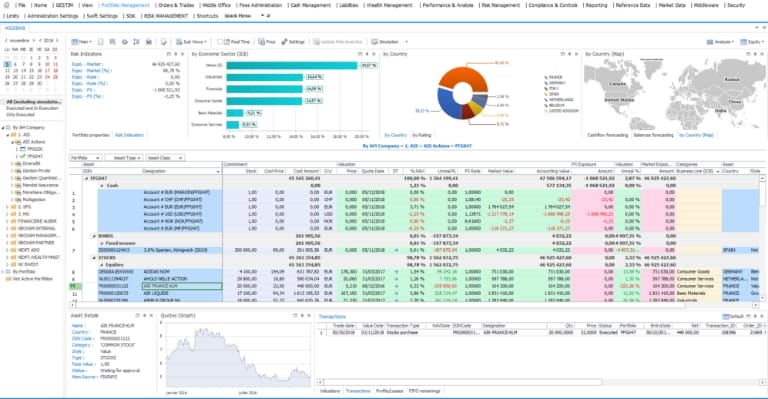Collapse the Cash group in holdings grid

(102, 186)
